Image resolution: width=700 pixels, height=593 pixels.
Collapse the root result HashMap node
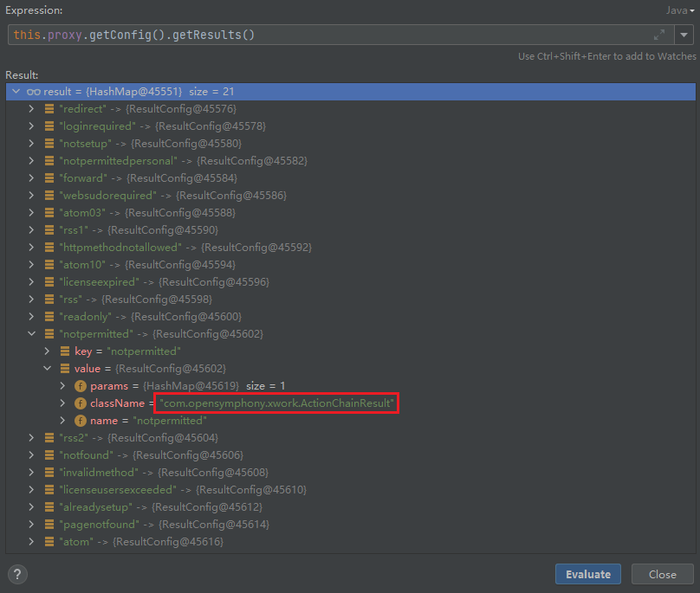(16, 92)
